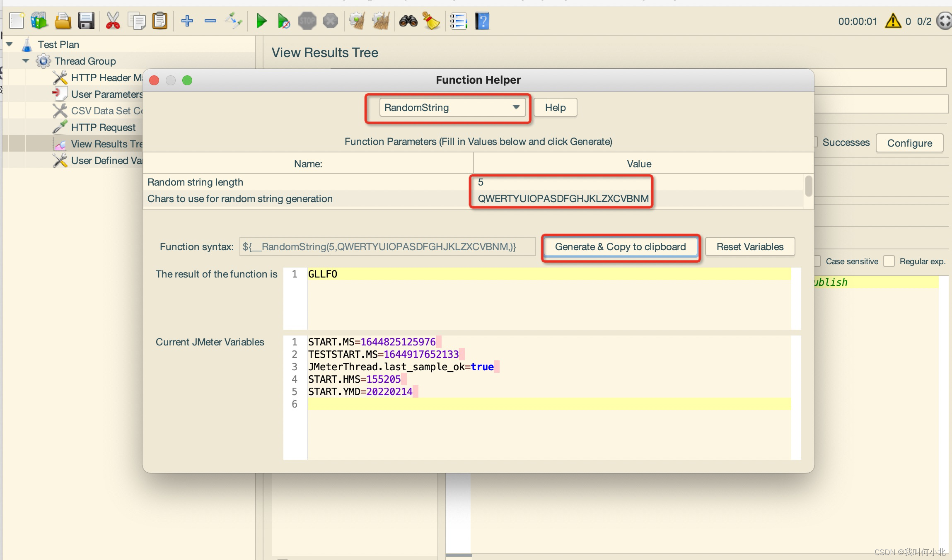Collapse the Test Plan tree node
Screen dimensions: 952x560
coord(10,44)
